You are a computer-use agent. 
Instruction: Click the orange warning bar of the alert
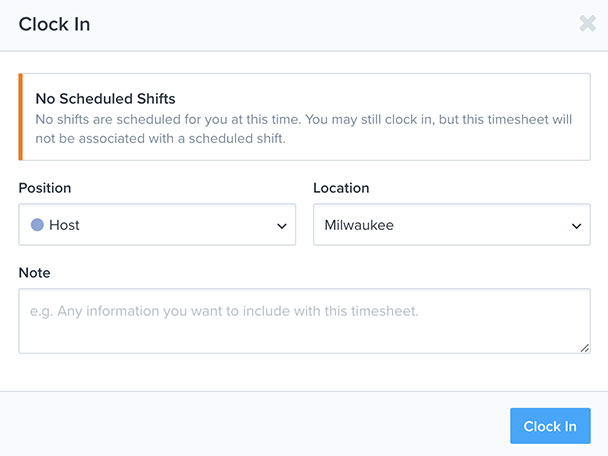click(21, 117)
